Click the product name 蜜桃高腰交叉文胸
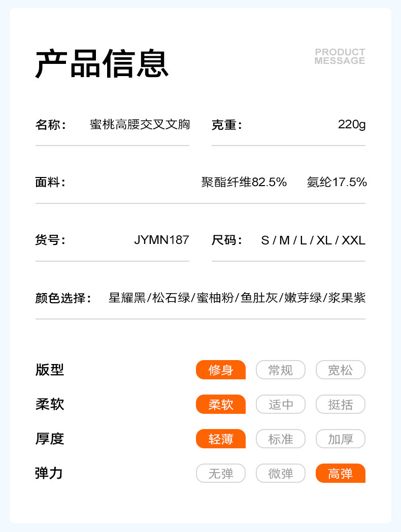 tap(140, 124)
